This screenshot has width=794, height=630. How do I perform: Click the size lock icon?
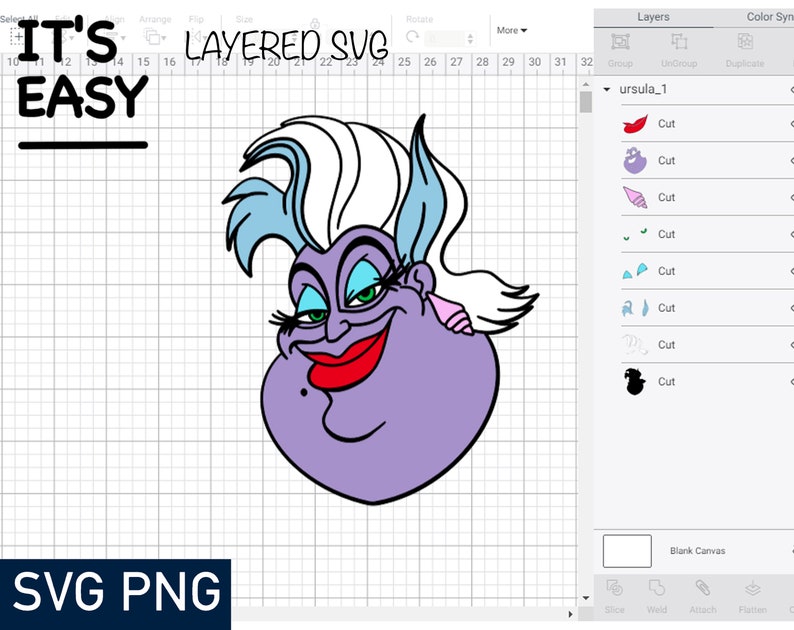coord(315,23)
